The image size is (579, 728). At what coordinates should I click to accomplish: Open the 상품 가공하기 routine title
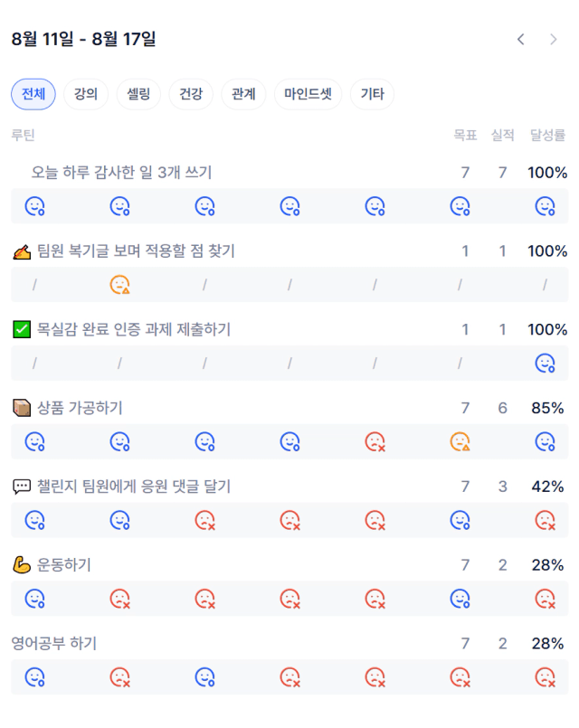pos(80,408)
